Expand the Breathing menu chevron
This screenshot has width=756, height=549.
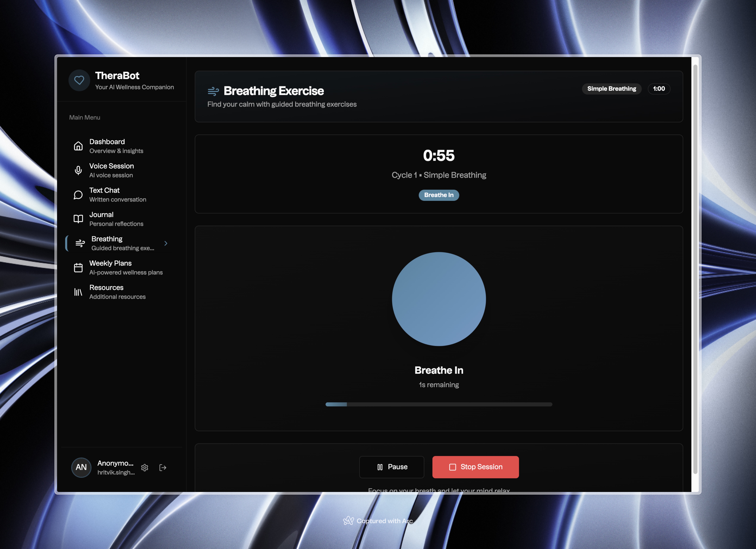[166, 243]
